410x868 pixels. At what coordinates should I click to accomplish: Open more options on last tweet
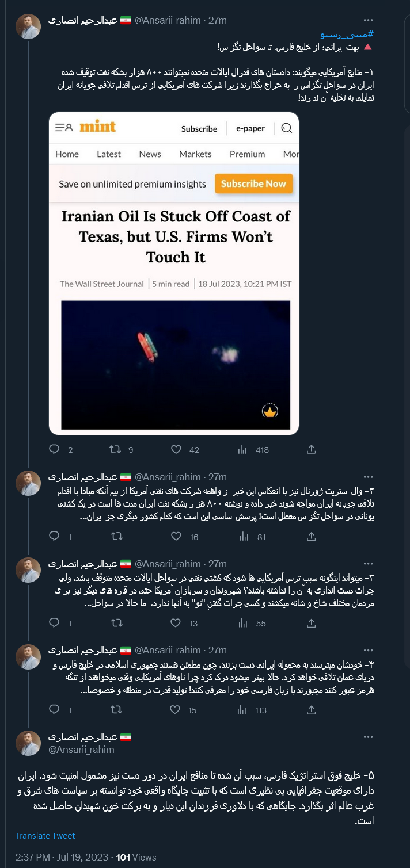(369, 737)
